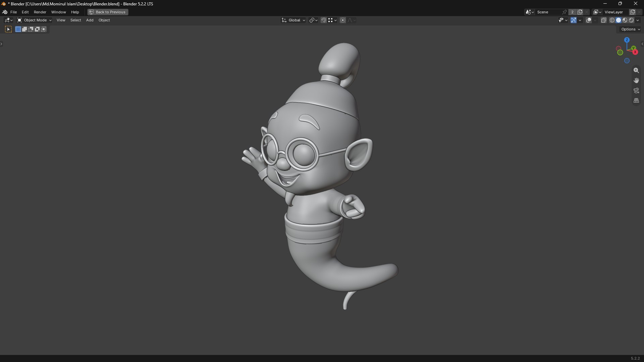
Task: Open the Add menu in viewport header
Action: click(x=90, y=20)
